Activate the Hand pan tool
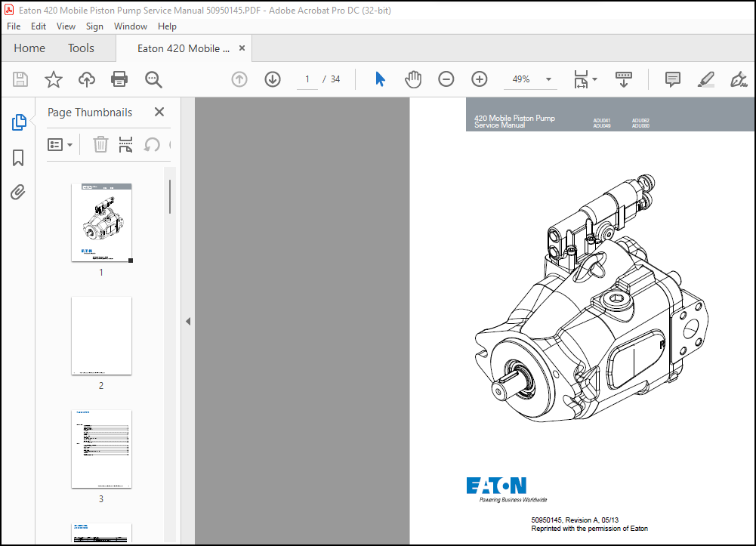Screen dimensions: 756x546 click(413, 79)
